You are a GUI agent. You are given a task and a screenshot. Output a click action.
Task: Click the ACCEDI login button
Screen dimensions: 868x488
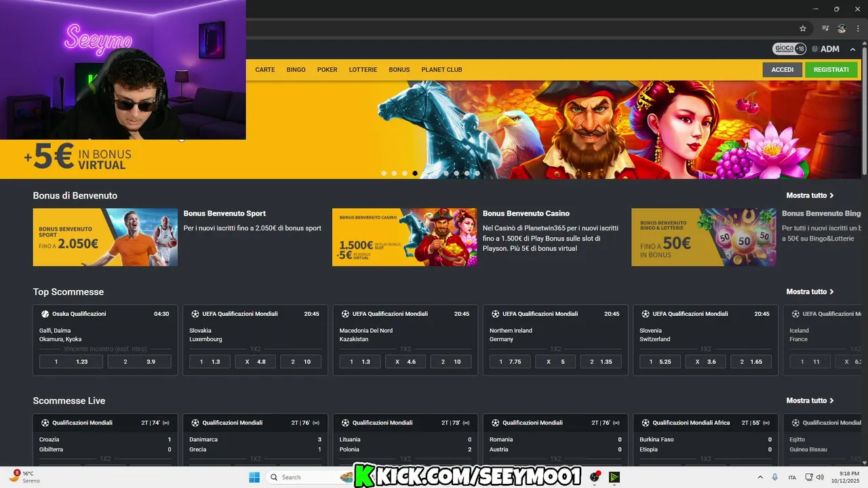click(783, 70)
